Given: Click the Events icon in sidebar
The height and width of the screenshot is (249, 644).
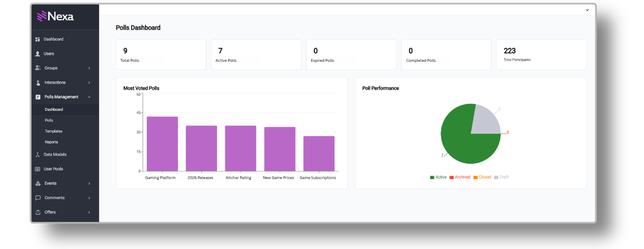Looking at the screenshot, I should (38, 184).
